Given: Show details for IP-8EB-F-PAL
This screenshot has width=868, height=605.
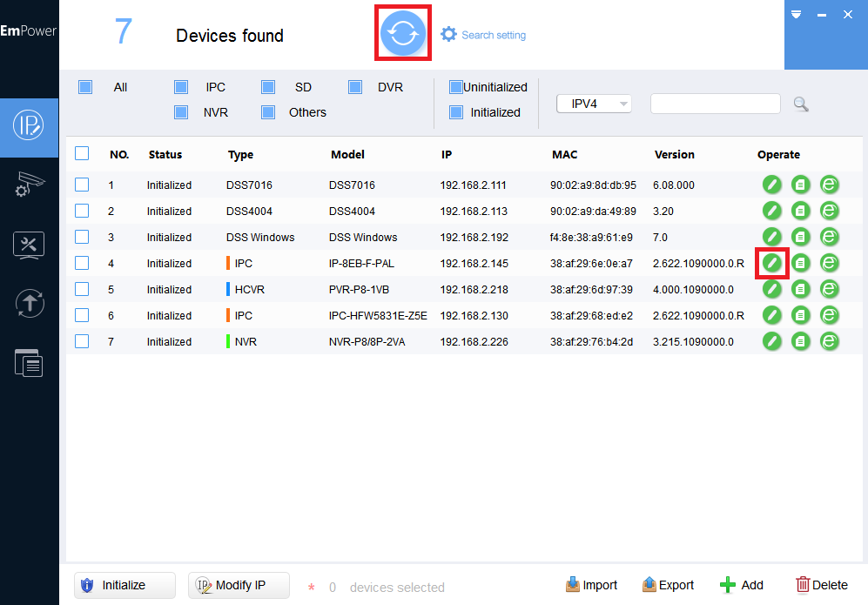Looking at the screenshot, I should pyautogui.click(x=800, y=262).
